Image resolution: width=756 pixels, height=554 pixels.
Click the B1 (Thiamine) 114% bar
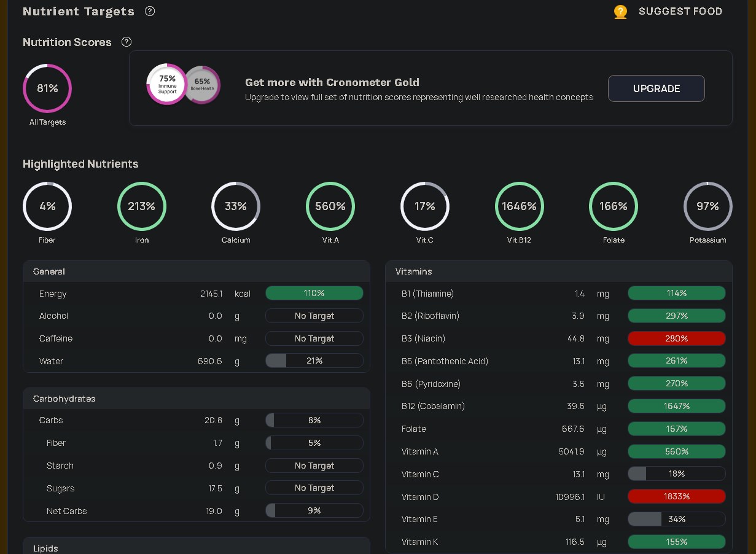[x=677, y=294]
